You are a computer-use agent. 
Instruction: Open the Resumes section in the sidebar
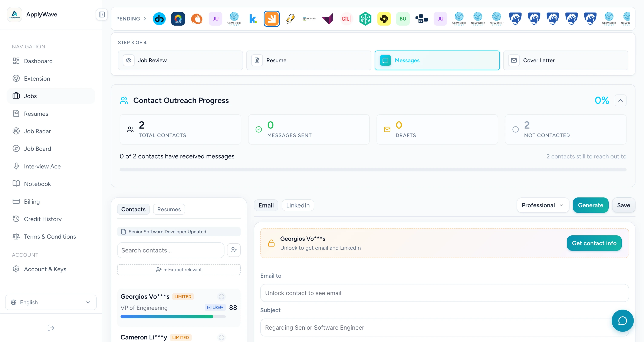(x=51, y=114)
